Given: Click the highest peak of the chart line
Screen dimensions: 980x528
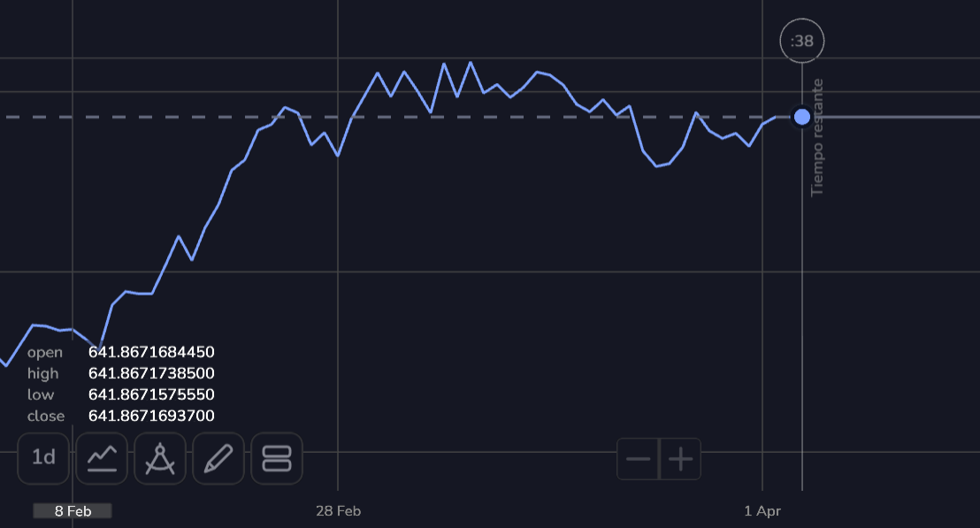Looking at the screenshot, I should tap(470, 60).
